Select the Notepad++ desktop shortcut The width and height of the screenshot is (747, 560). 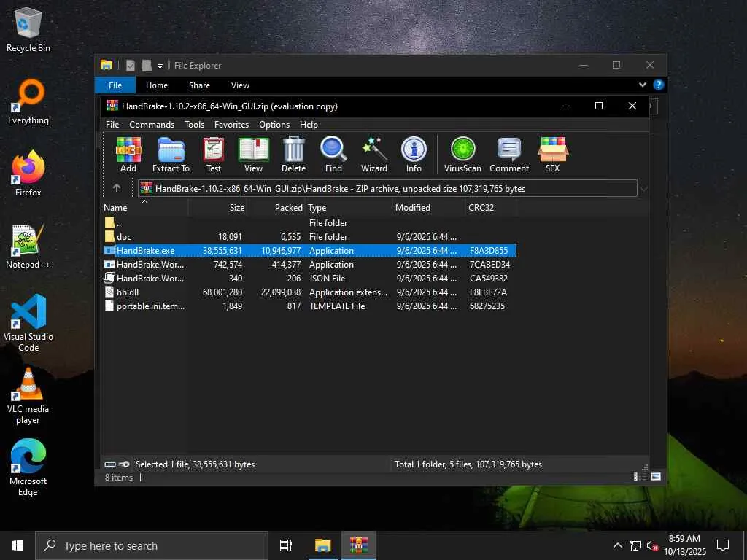click(28, 246)
